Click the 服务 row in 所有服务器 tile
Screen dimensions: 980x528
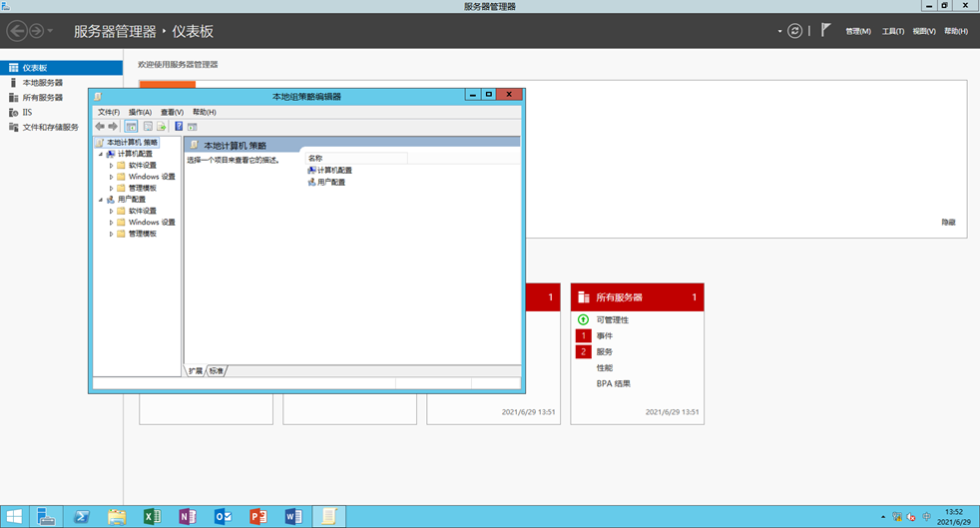pos(605,352)
